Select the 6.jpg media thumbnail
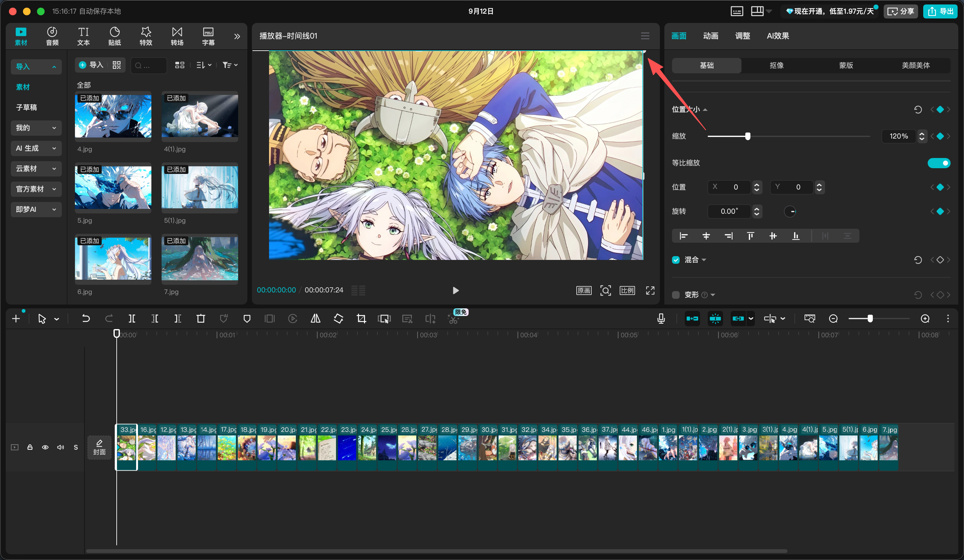Viewport: 964px width, 560px height. (x=113, y=259)
